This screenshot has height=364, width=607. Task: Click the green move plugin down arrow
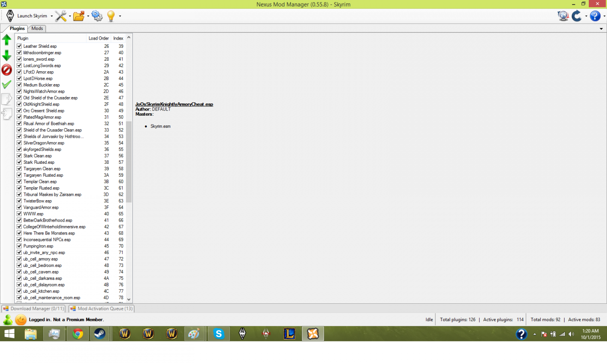tap(7, 55)
